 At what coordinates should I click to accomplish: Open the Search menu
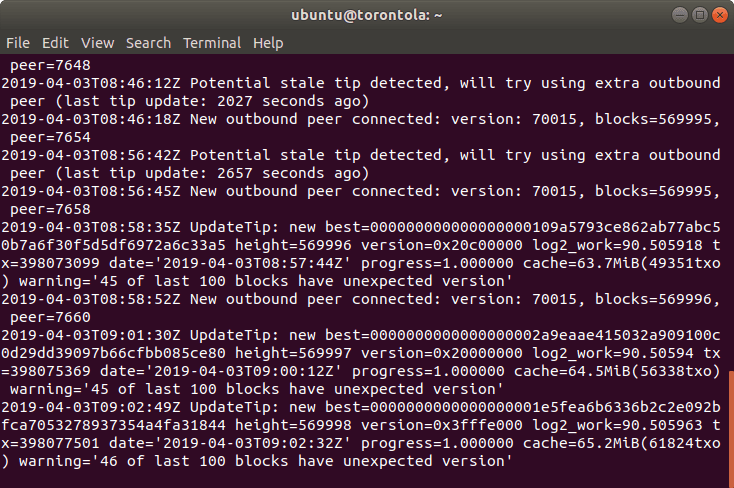pos(149,43)
